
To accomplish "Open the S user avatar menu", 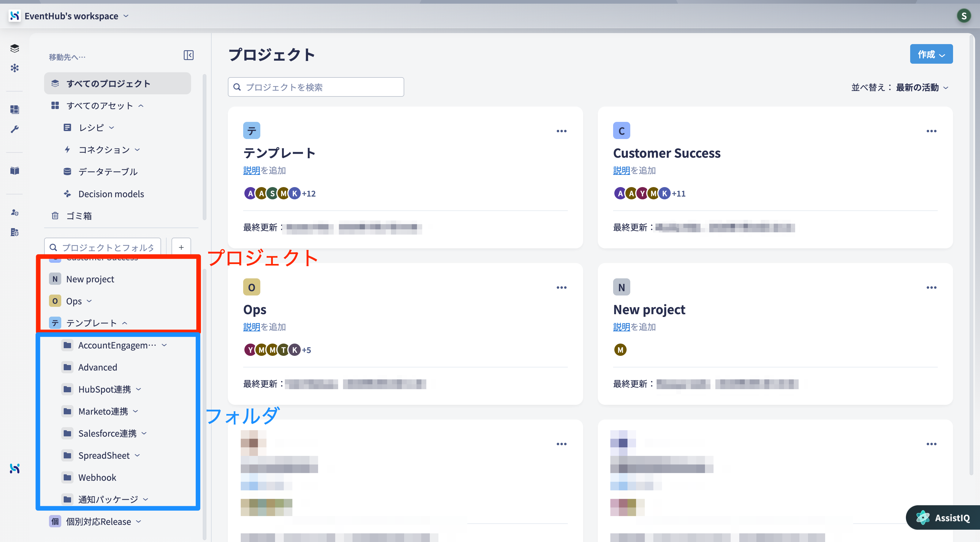I will tap(964, 16).
